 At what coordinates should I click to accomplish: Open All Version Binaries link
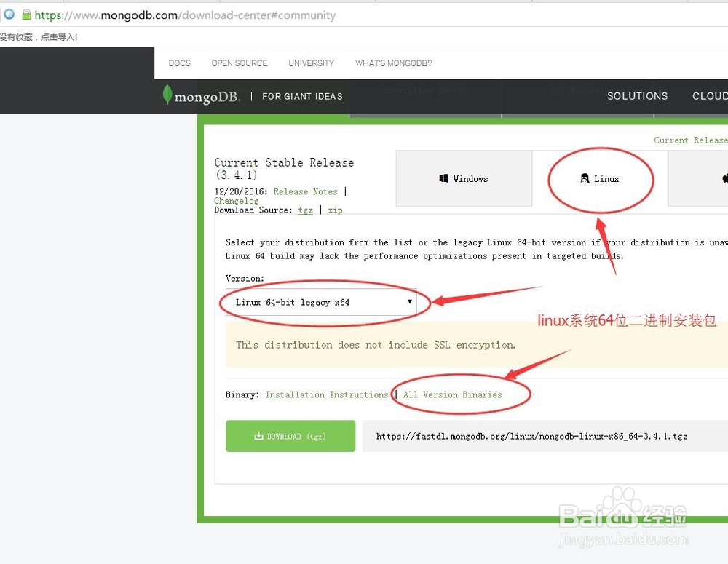click(452, 394)
